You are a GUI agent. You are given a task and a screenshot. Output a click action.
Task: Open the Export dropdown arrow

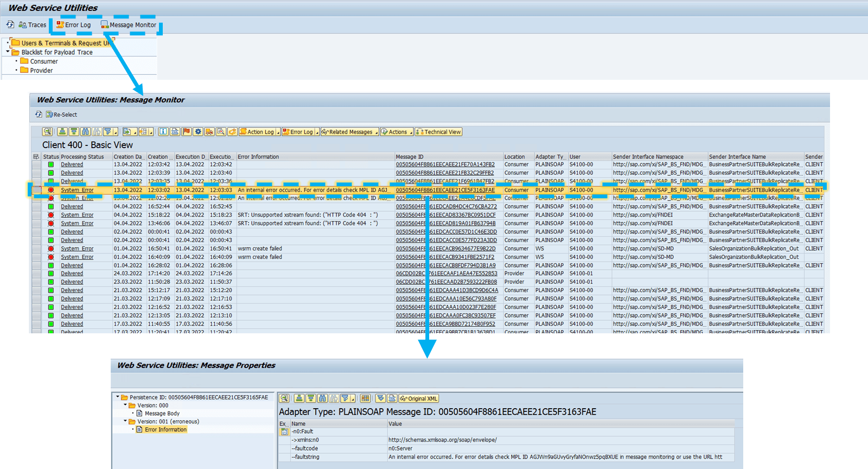tap(135, 132)
